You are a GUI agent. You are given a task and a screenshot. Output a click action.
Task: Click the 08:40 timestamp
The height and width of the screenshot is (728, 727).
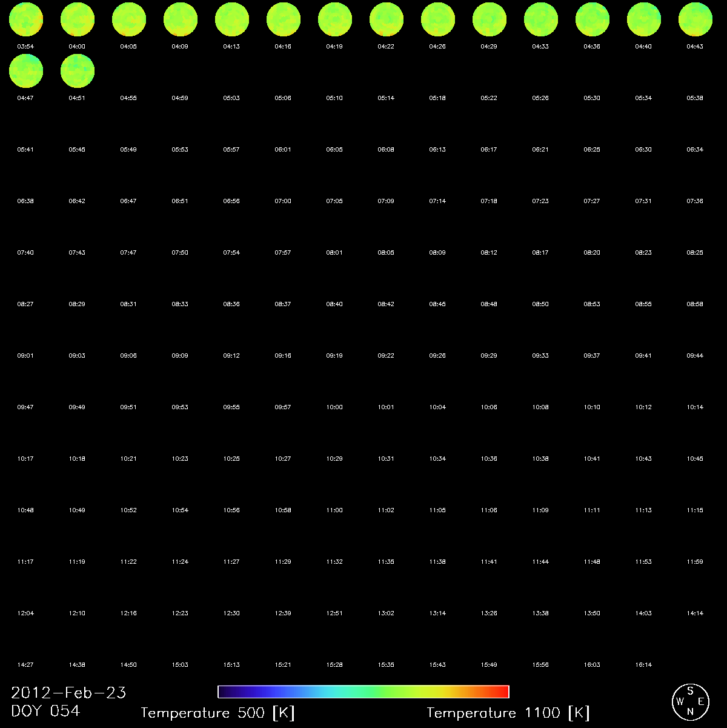334,304
